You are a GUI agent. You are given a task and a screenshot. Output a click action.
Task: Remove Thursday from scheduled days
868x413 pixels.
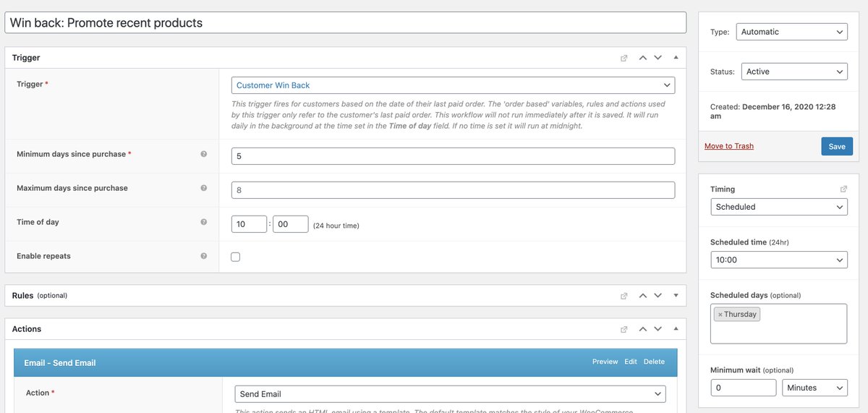click(720, 315)
